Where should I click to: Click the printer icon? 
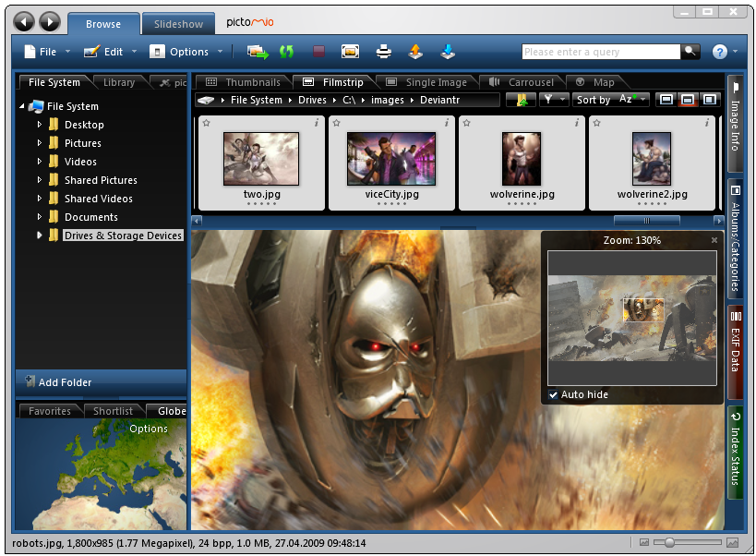384,51
